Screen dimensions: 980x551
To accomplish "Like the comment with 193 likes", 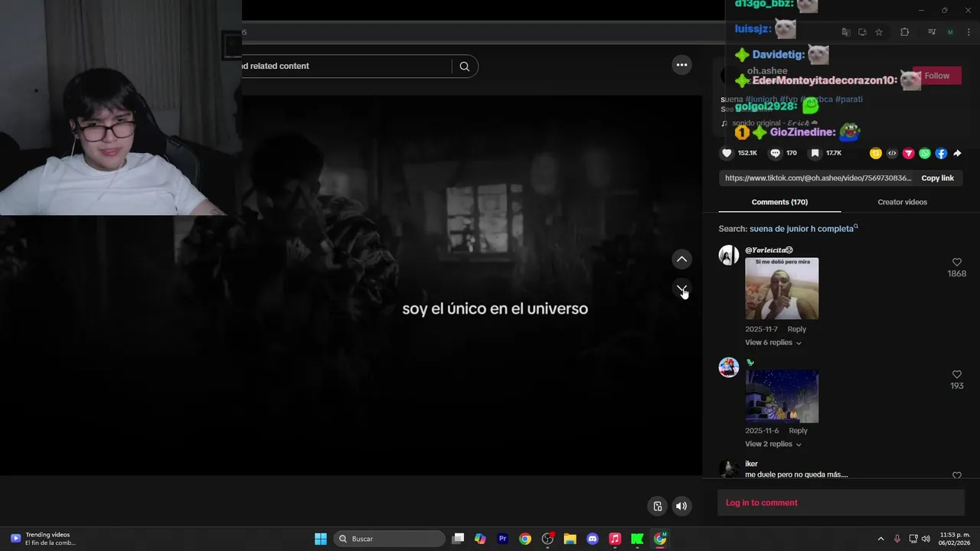I will pyautogui.click(x=956, y=374).
